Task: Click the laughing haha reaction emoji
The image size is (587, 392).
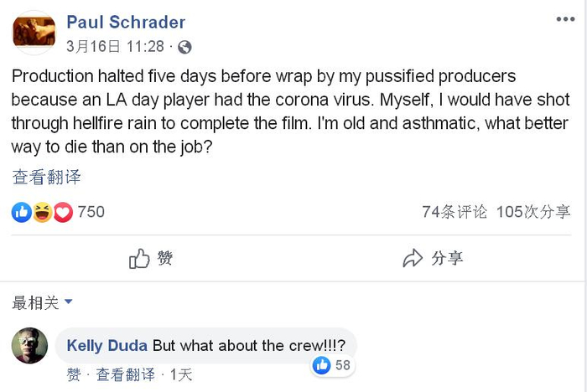Action: tap(42, 212)
